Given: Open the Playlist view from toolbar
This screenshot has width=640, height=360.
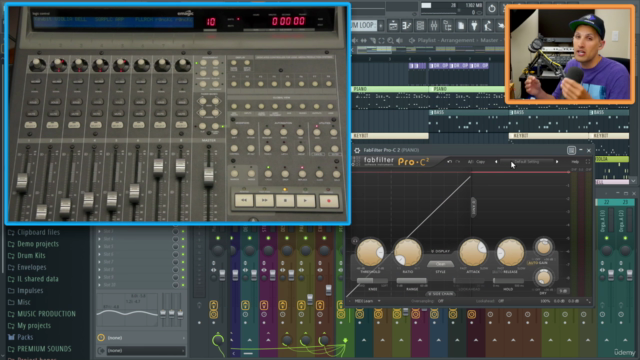Looking at the screenshot, I should pyautogui.click(x=393, y=26).
